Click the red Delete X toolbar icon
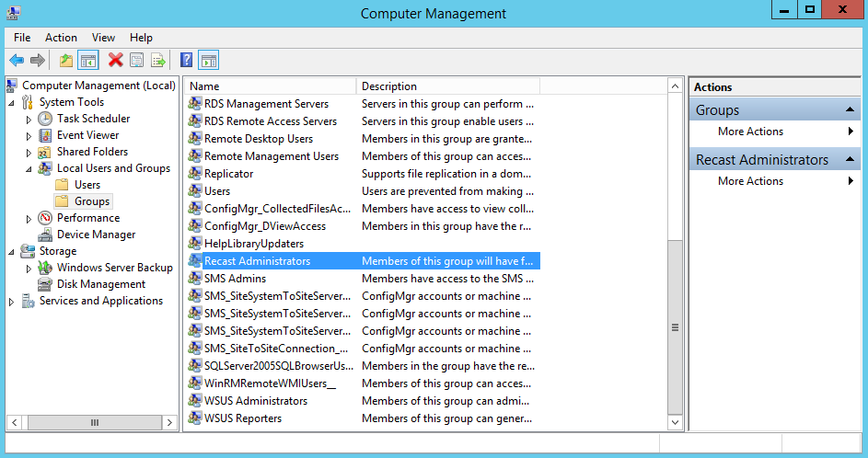This screenshot has height=458, width=868. (116, 60)
